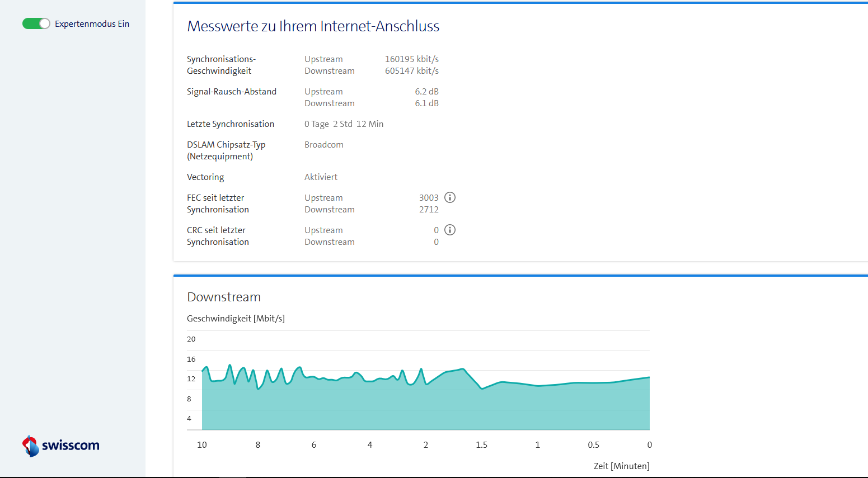Click the Vectoring label

[205, 177]
